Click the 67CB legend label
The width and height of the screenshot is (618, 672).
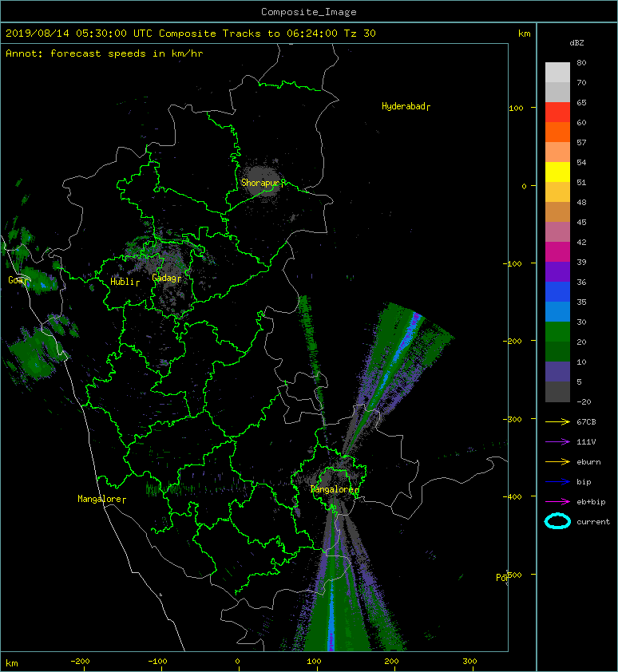tap(586, 421)
